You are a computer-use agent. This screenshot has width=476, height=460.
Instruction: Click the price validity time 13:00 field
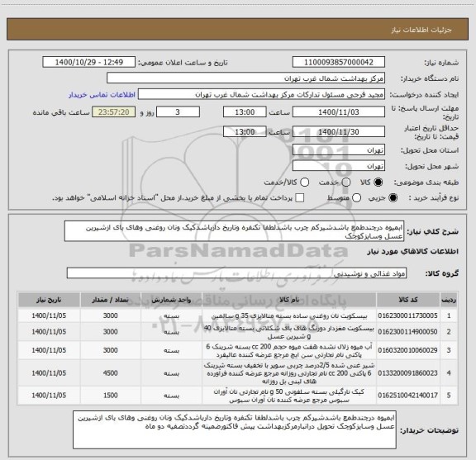245,131
